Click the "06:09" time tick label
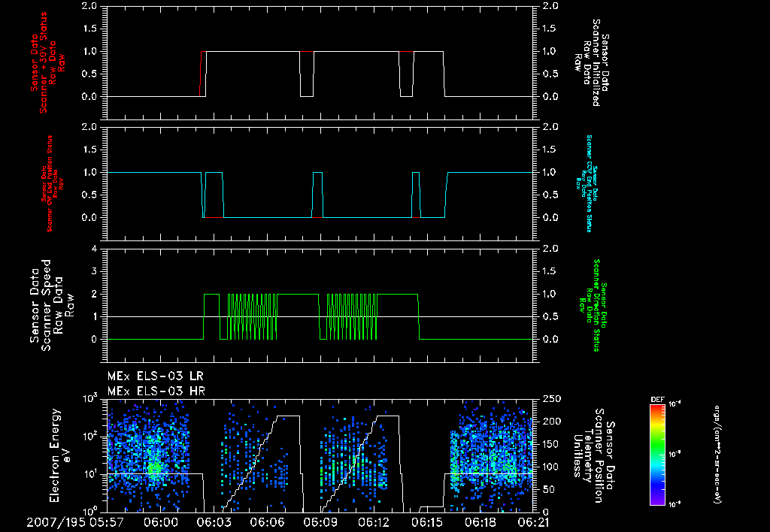Viewport: 770px width, 532px height. point(320,523)
